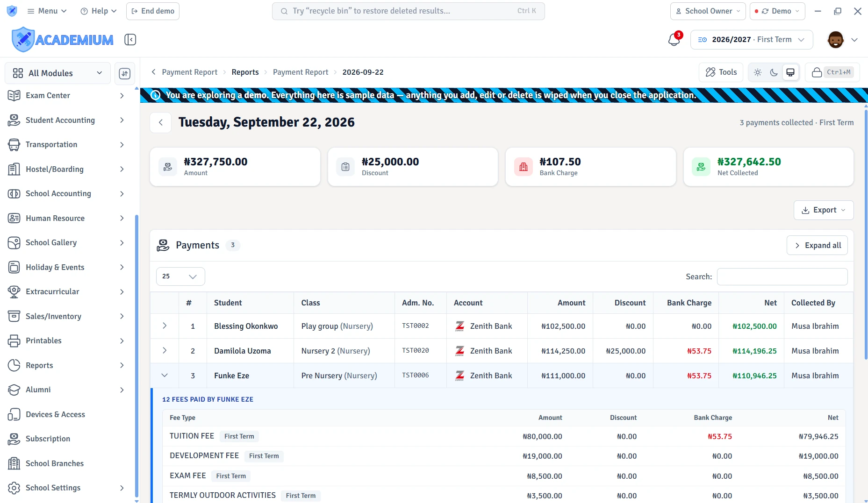
Task: Click the Extracurricular trophy icon
Action: (14, 292)
